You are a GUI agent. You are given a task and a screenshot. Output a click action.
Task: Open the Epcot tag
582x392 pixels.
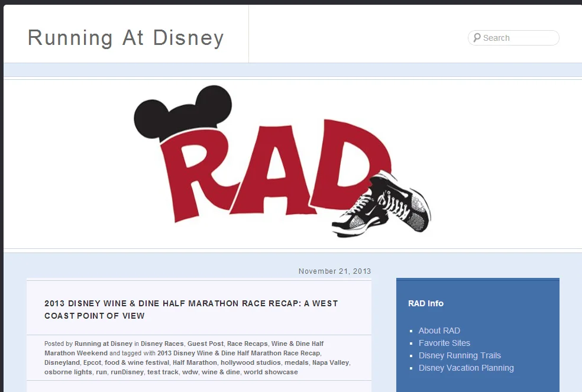[x=92, y=362]
